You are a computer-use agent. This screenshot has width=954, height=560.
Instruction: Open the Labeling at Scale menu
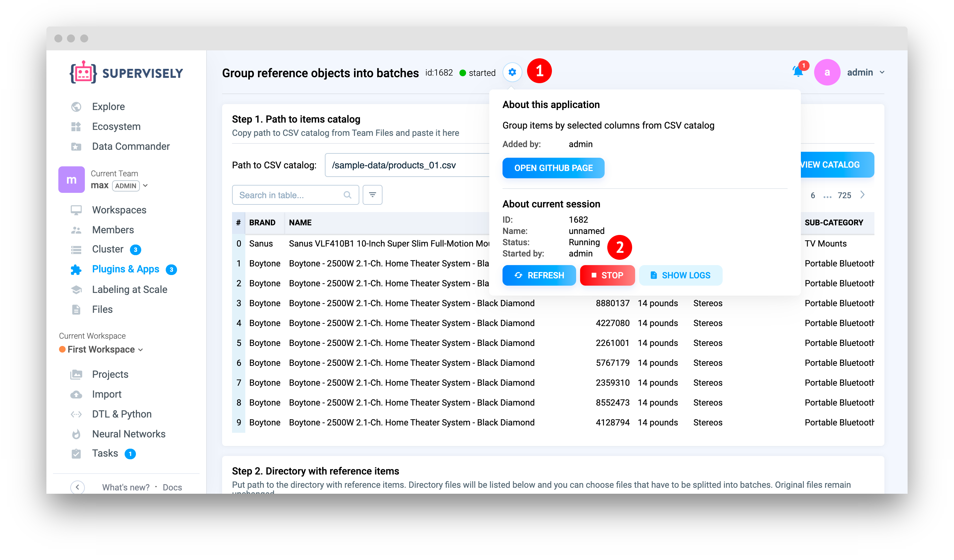[x=130, y=290]
